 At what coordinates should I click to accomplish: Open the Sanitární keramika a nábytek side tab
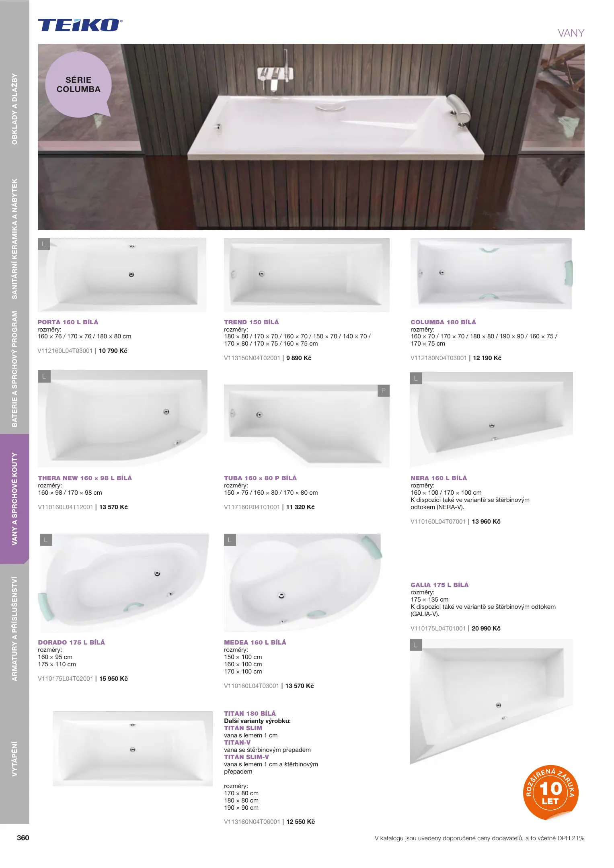(14, 239)
